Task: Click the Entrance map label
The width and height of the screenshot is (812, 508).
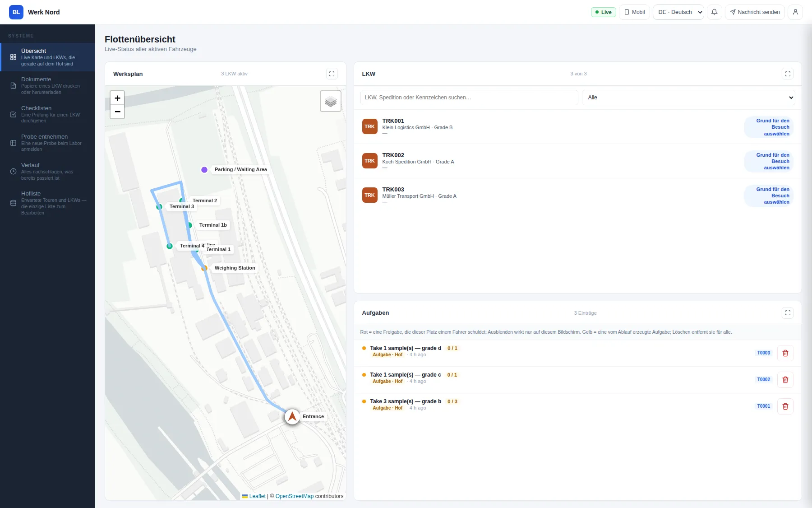Action: click(x=313, y=416)
